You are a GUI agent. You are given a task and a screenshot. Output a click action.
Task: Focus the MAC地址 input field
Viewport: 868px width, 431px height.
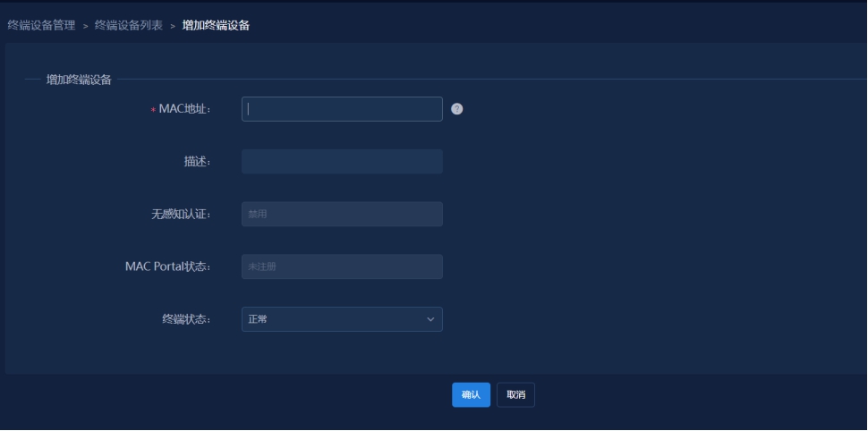[x=342, y=109]
